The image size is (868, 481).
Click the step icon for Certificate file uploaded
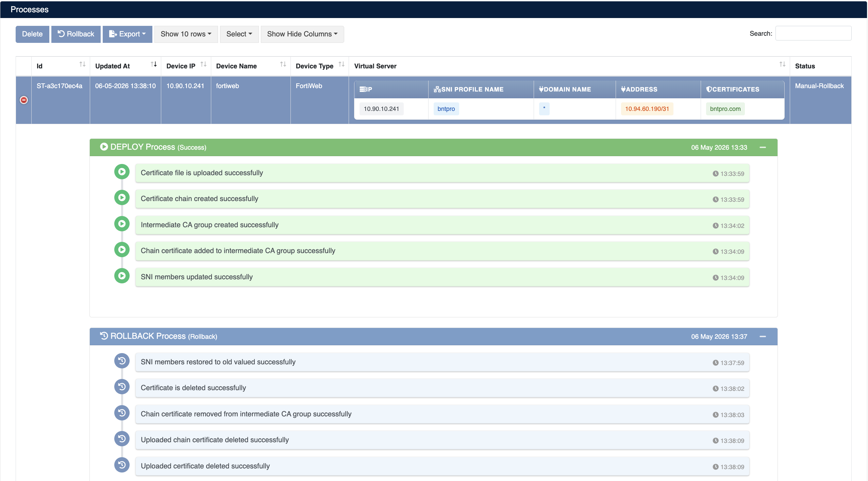click(122, 172)
